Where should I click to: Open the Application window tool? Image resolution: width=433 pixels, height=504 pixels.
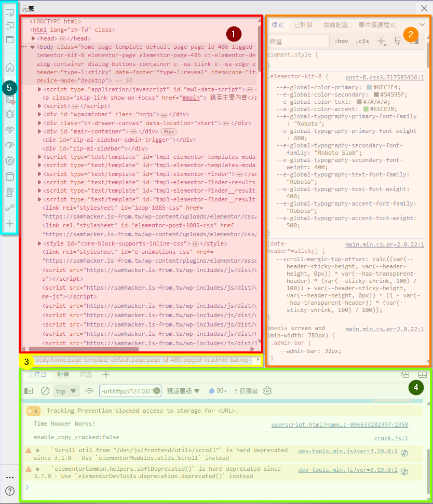[10, 176]
